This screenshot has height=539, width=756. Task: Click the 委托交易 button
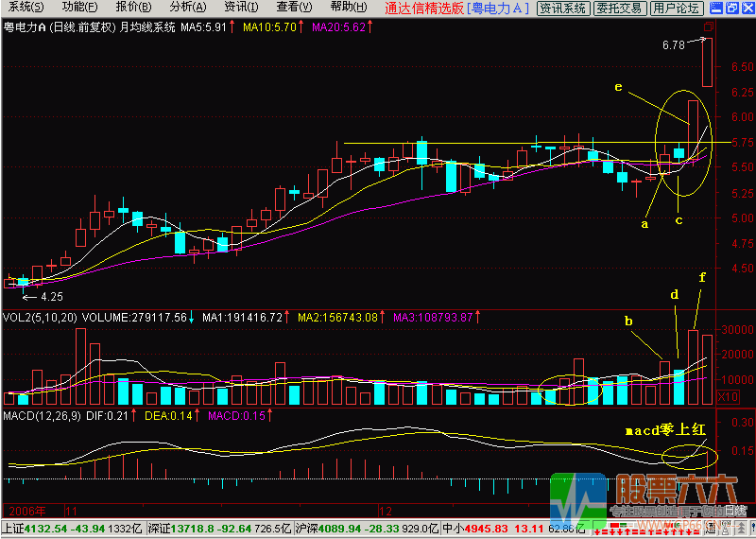coord(621,9)
